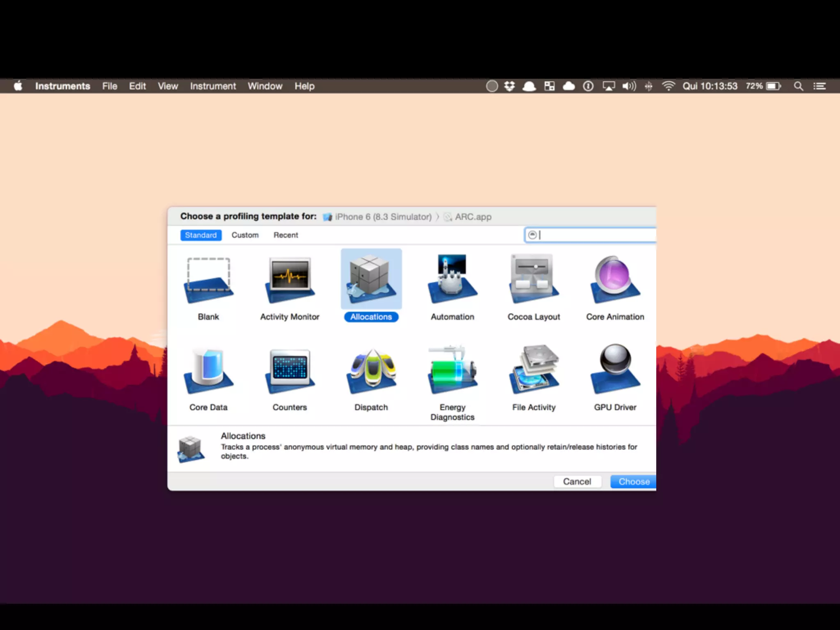Choose the Cocoa Layout template icon

(x=534, y=281)
